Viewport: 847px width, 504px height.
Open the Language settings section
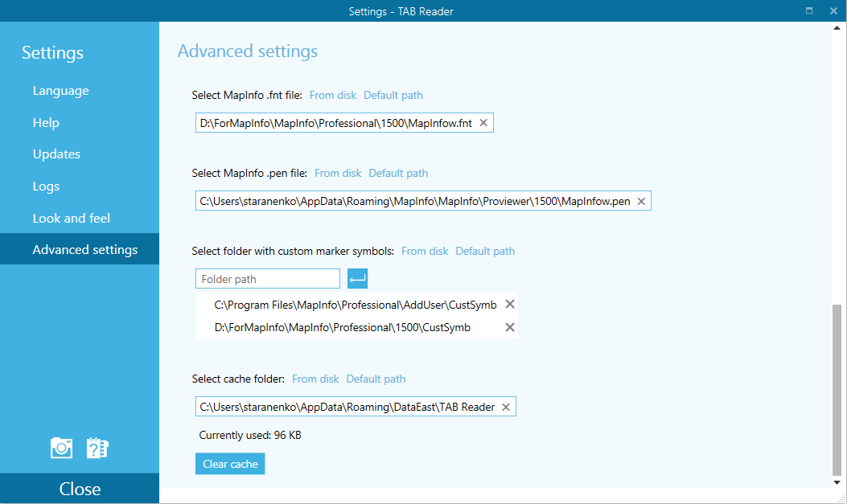(60, 91)
